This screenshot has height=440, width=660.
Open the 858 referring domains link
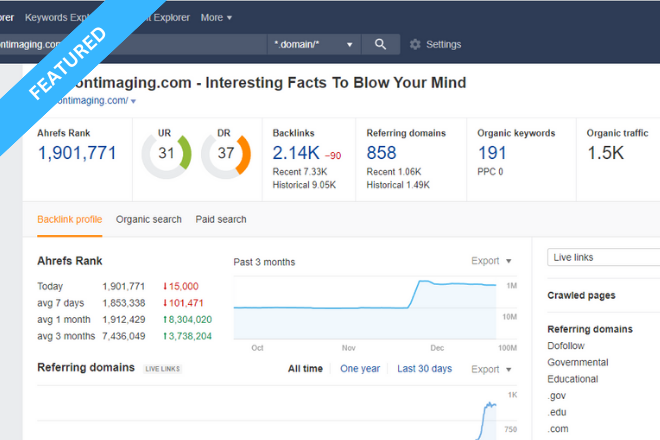coord(382,153)
